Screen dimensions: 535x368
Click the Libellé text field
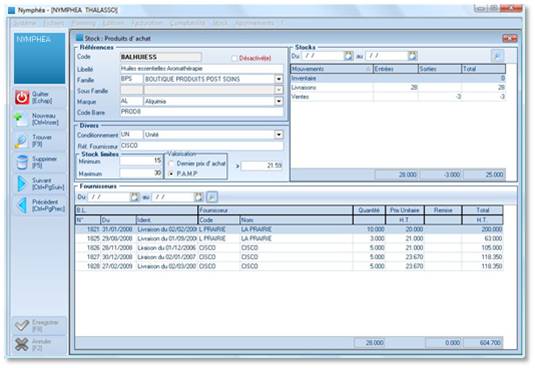202,69
